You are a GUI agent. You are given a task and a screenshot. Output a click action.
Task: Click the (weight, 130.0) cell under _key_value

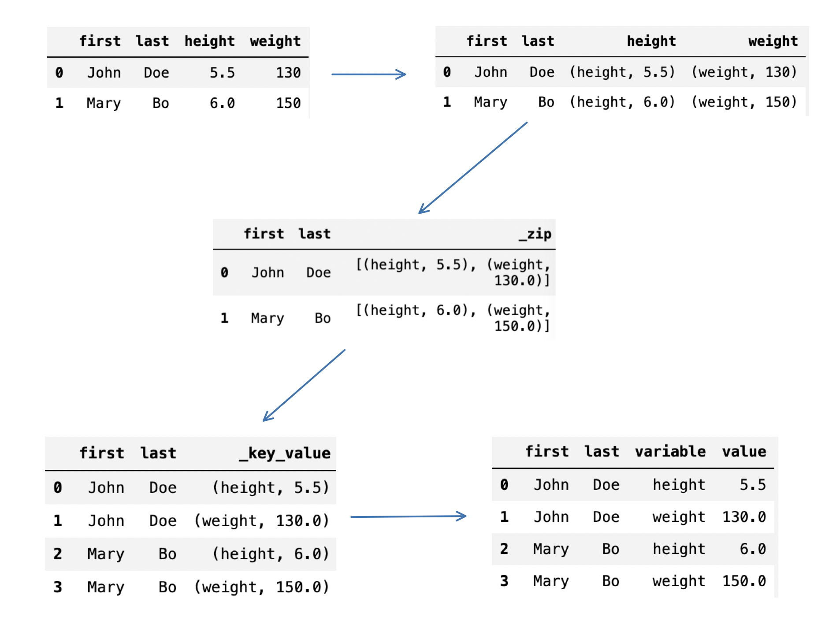point(262,520)
